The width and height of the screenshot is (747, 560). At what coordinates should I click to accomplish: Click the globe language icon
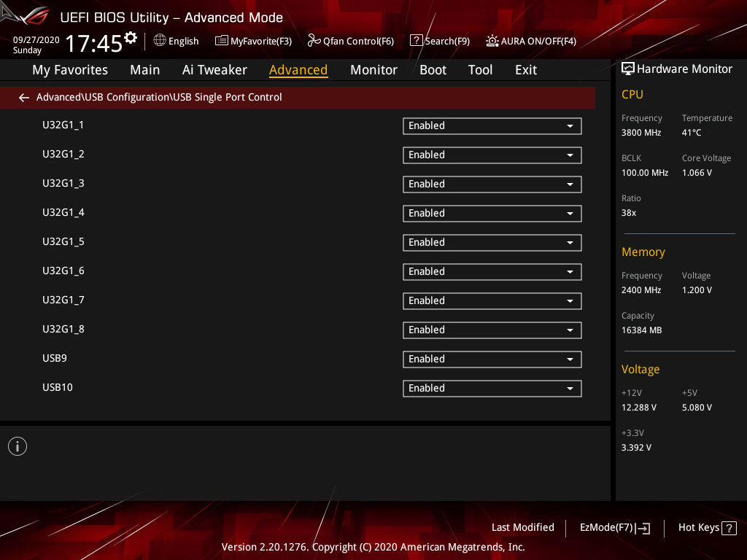[160, 41]
